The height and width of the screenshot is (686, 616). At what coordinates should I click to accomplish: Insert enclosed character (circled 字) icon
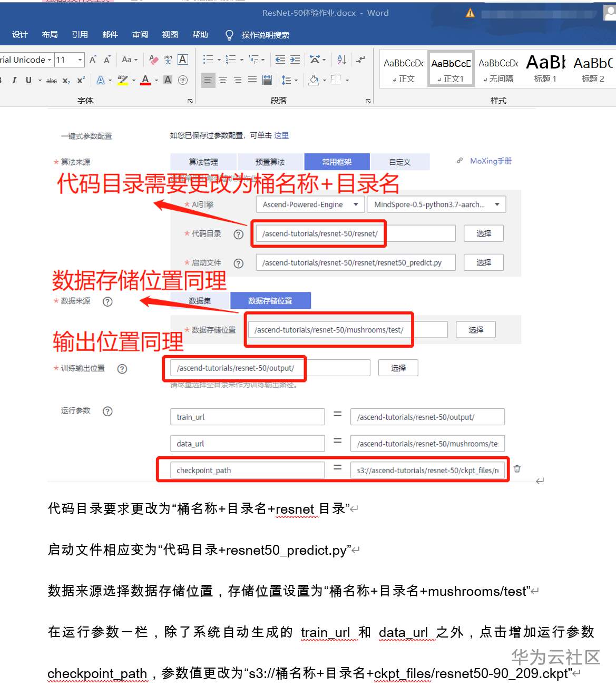(183, 80)
